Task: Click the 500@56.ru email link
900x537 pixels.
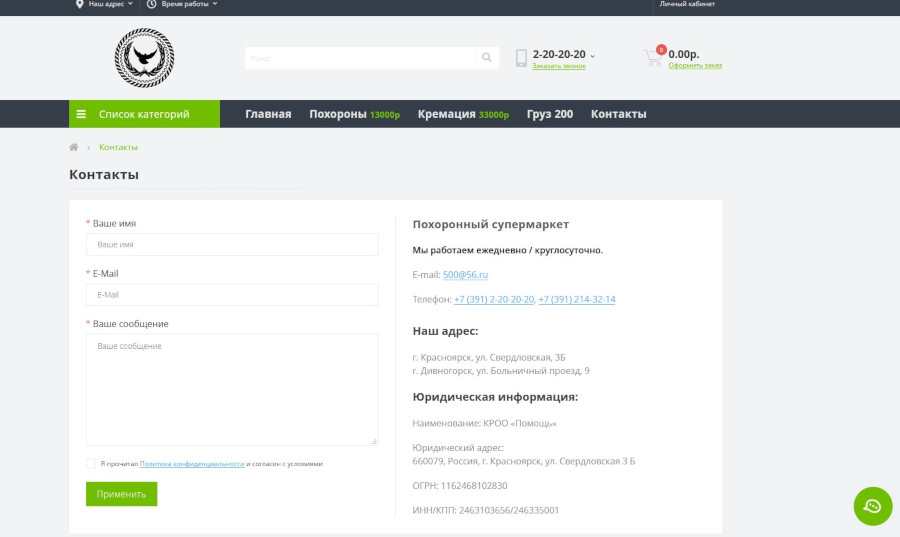Action: point(465,274)
